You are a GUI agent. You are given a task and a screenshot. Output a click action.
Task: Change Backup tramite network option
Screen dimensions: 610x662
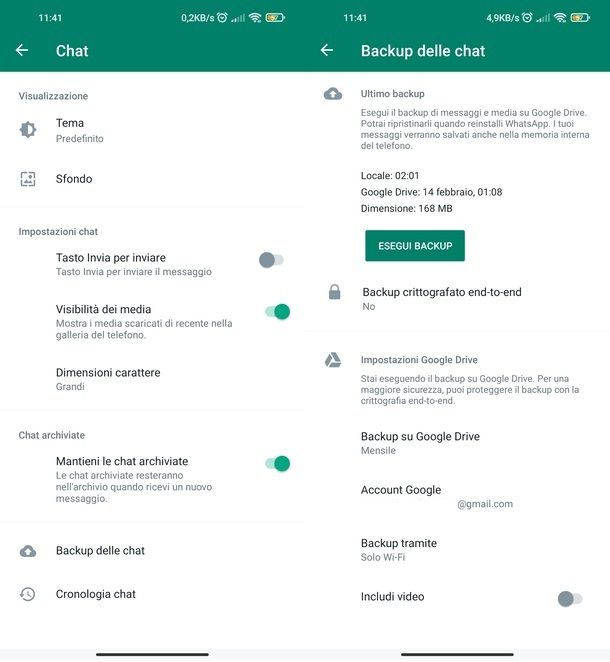tap(457, 550)
